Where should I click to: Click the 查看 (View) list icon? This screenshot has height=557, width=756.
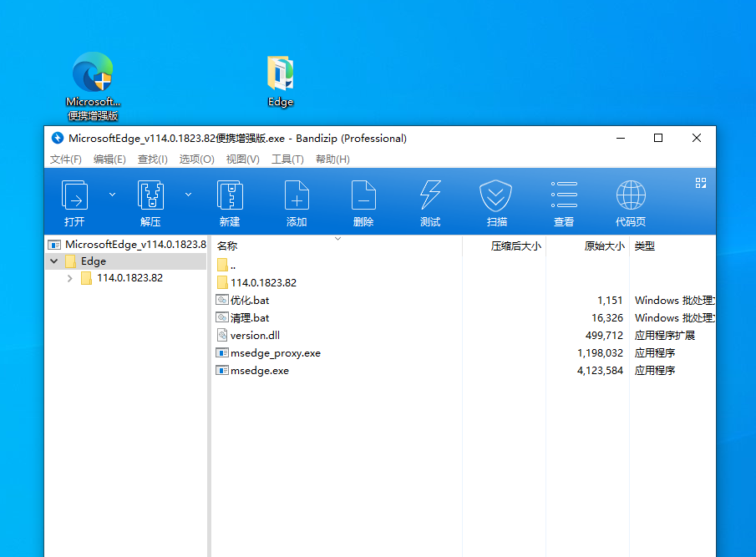(564, 195)
